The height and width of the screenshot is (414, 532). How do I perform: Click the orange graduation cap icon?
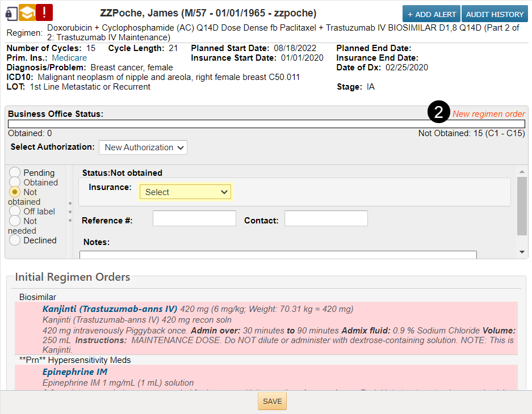point(27,12)
